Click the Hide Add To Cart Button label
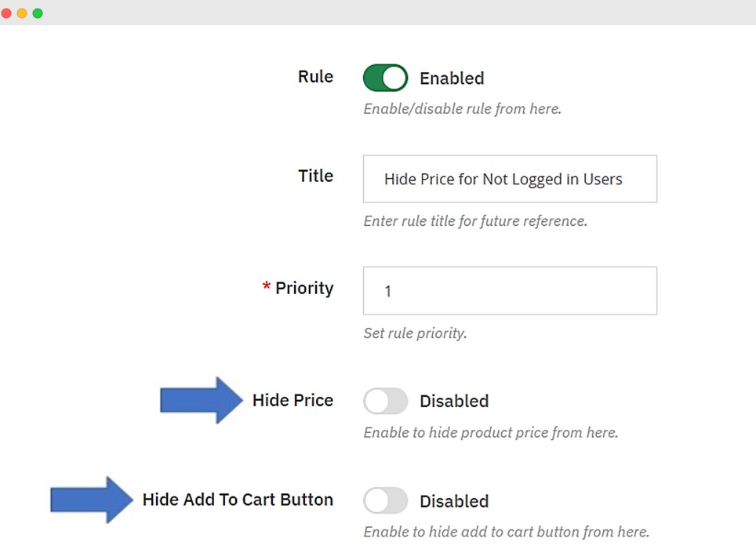 click(238, 500)
